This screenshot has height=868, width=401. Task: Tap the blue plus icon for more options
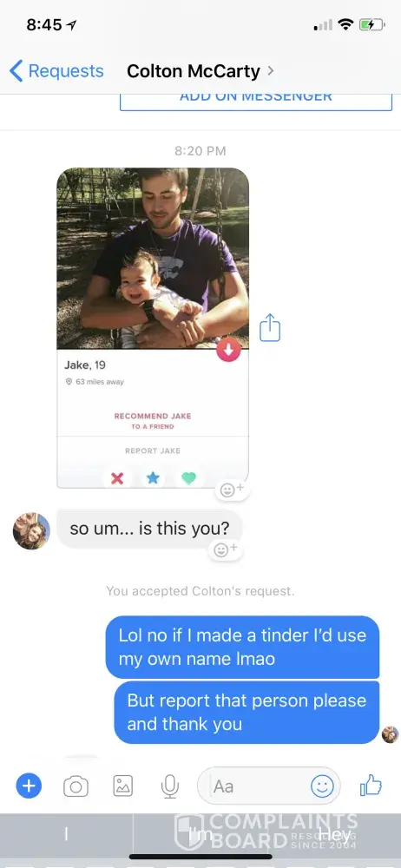29,786
